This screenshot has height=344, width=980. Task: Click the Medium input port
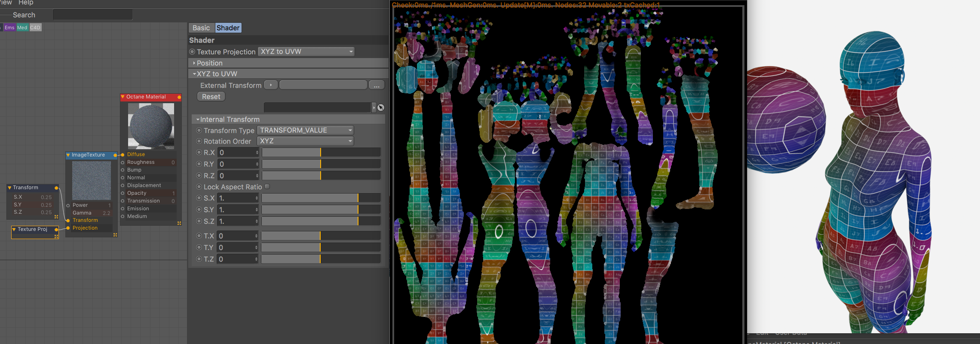click(122, 217)
